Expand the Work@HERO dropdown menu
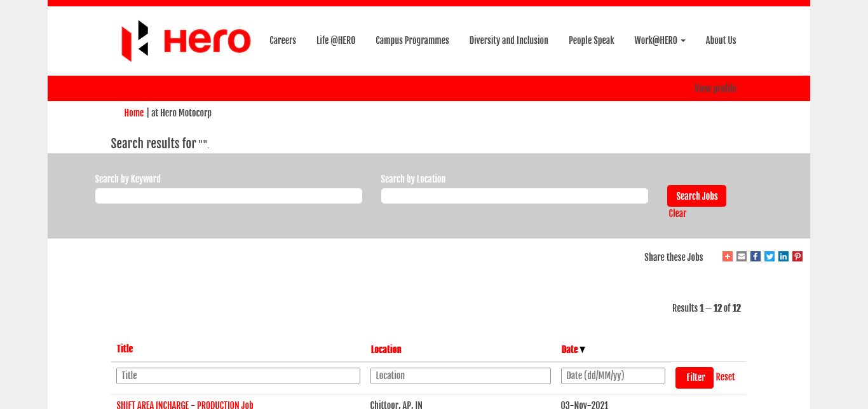868x409 pixels. pos(660,40)
